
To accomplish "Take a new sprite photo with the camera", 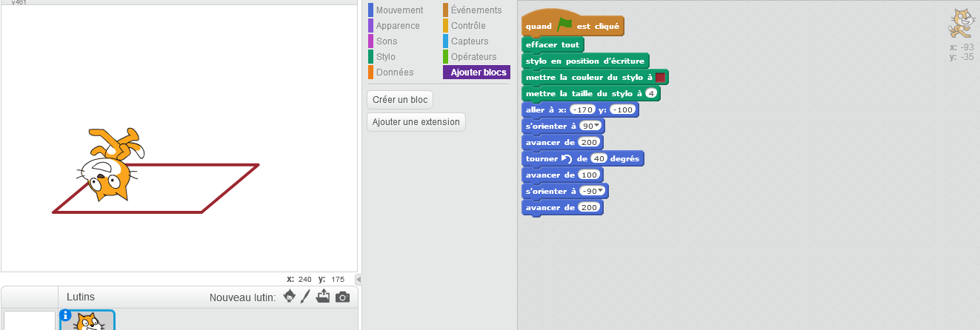I will pyautogui.click(x=342, y=297).
